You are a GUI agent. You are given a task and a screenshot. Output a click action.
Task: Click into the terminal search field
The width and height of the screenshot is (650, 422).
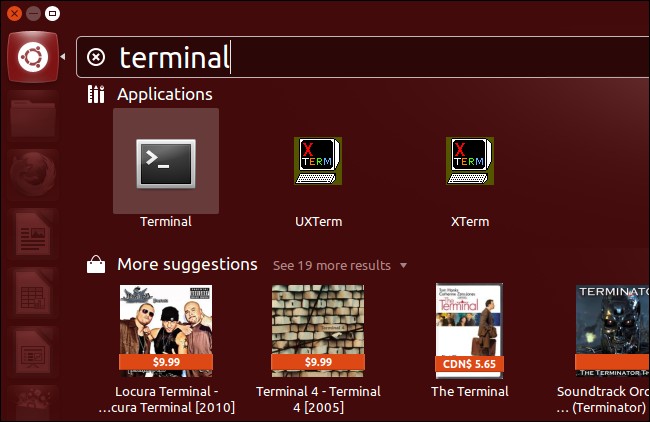pos(362,57)
